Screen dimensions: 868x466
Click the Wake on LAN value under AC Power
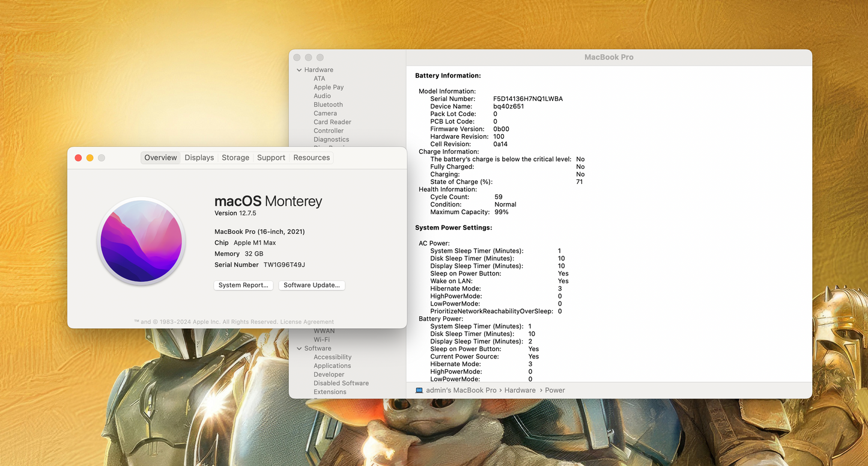coord(563,281)
